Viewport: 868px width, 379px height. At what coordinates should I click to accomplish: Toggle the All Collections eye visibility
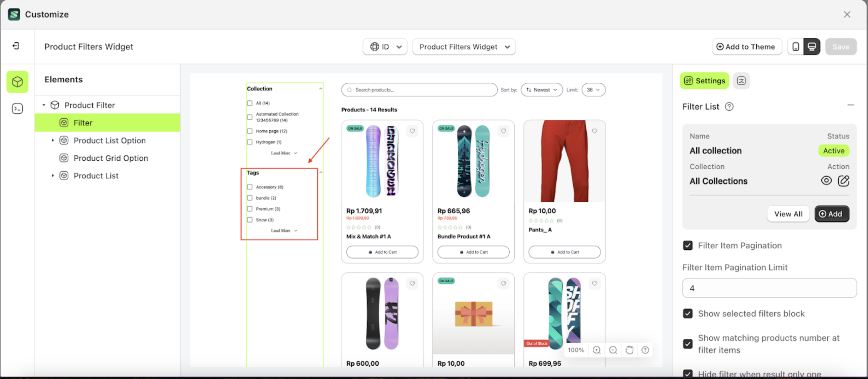826,181
